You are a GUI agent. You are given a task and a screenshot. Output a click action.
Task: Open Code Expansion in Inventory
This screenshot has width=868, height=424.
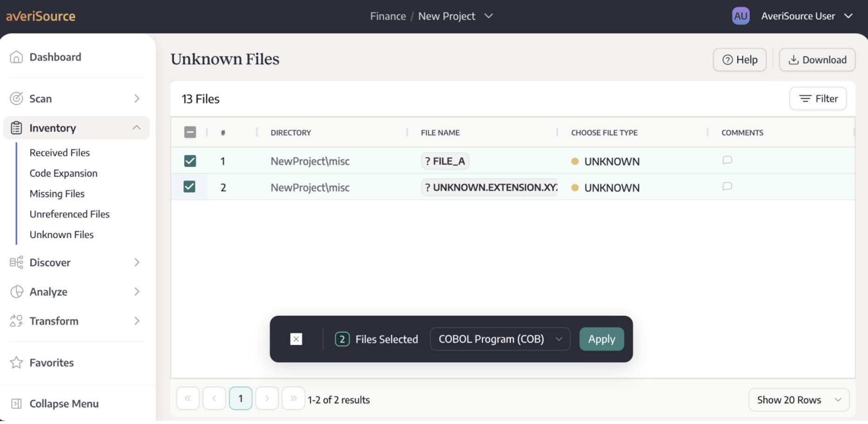63,173
